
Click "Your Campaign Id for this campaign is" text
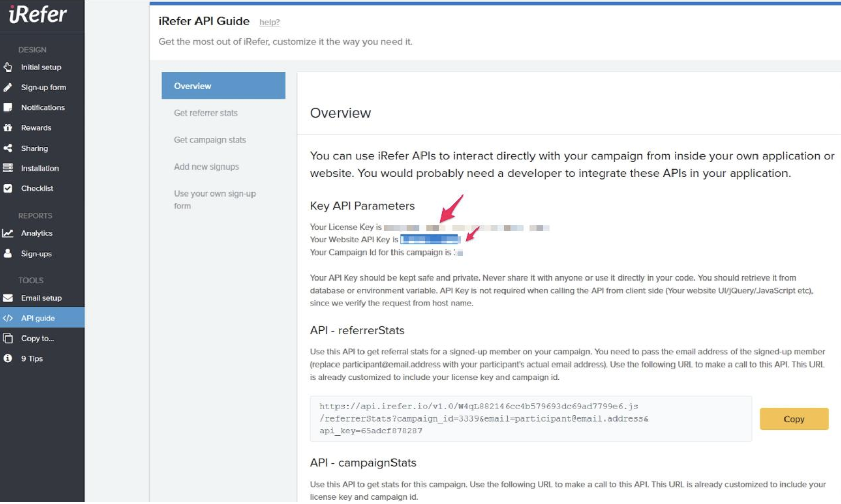(x=380, y=253)
